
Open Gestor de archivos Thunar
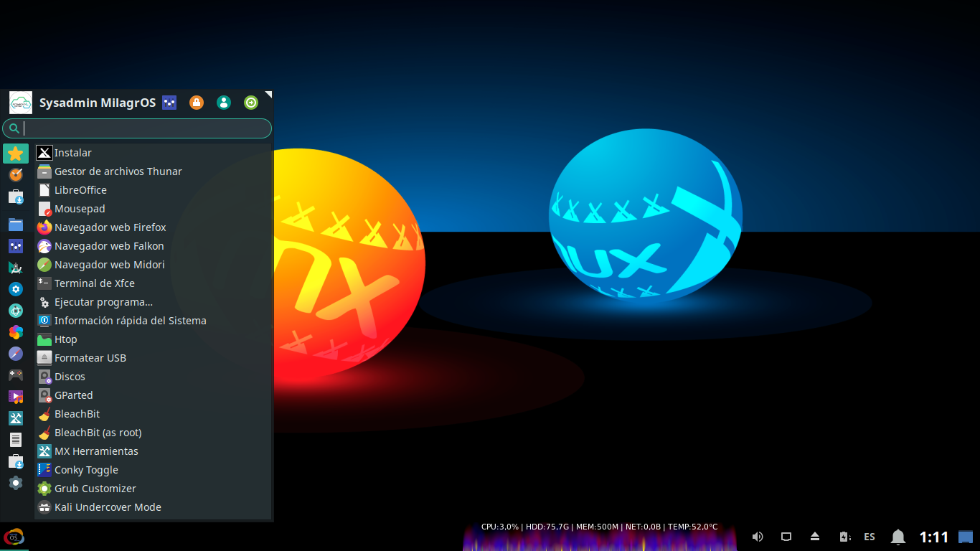click(x=118, y=171)
